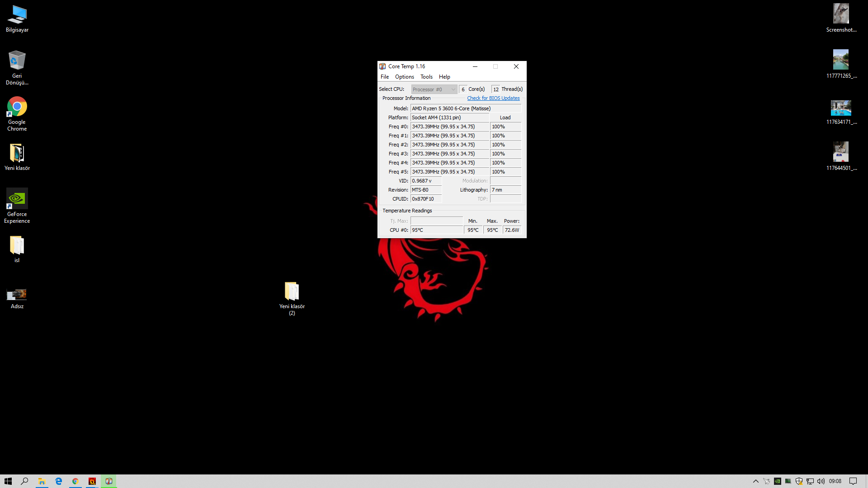Show hidden system tray icons
This screenshot has height=488, width=868.
point(755,481)
